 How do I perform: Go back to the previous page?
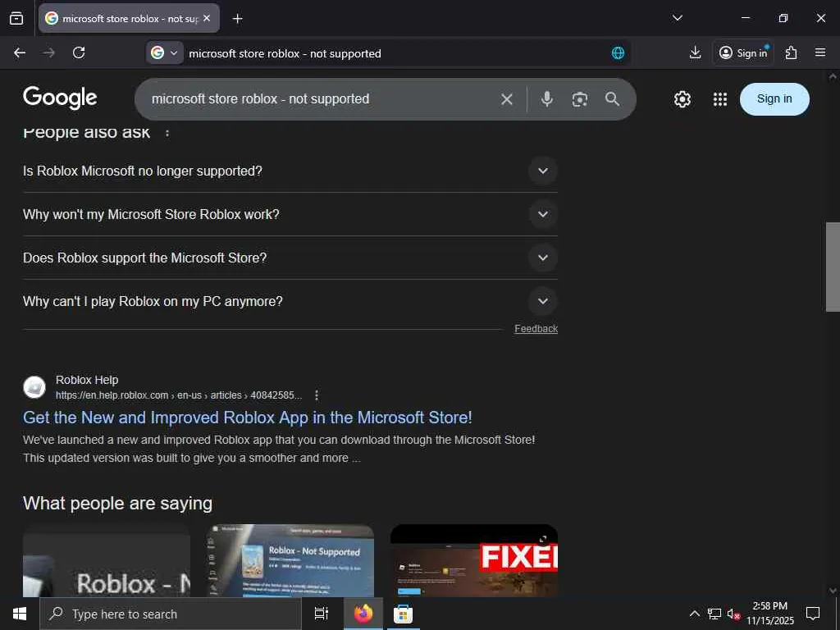(20, 52)
